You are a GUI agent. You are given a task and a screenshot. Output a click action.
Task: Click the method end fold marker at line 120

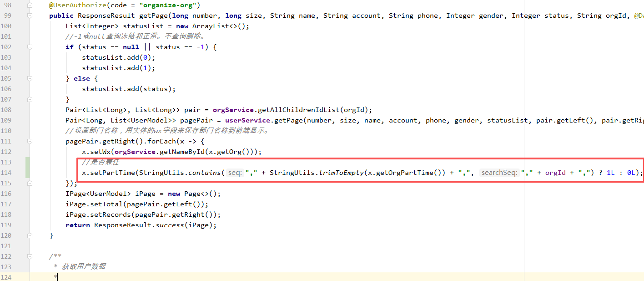coord(30,235)
